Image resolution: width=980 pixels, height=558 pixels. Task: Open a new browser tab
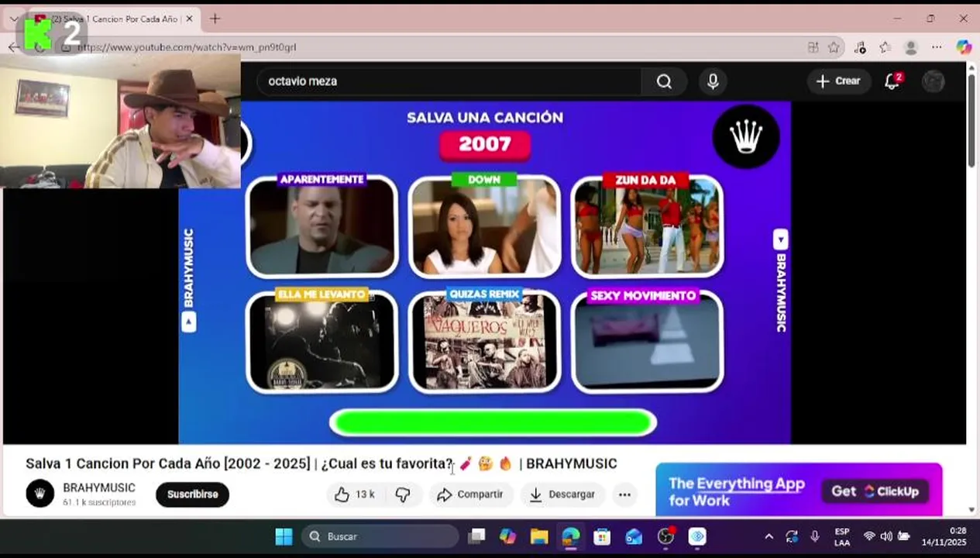click(x=215, y=19)
